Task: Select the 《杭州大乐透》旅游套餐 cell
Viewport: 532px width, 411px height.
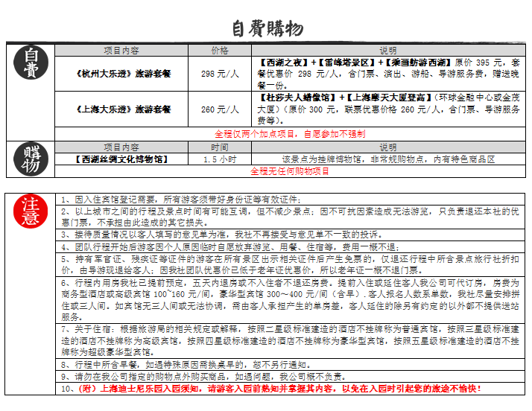Action: (121, 74)
